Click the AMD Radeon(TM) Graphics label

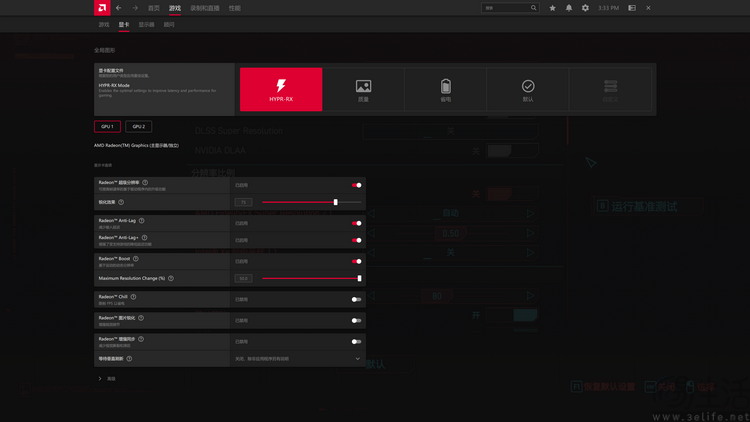coord(136,145)
